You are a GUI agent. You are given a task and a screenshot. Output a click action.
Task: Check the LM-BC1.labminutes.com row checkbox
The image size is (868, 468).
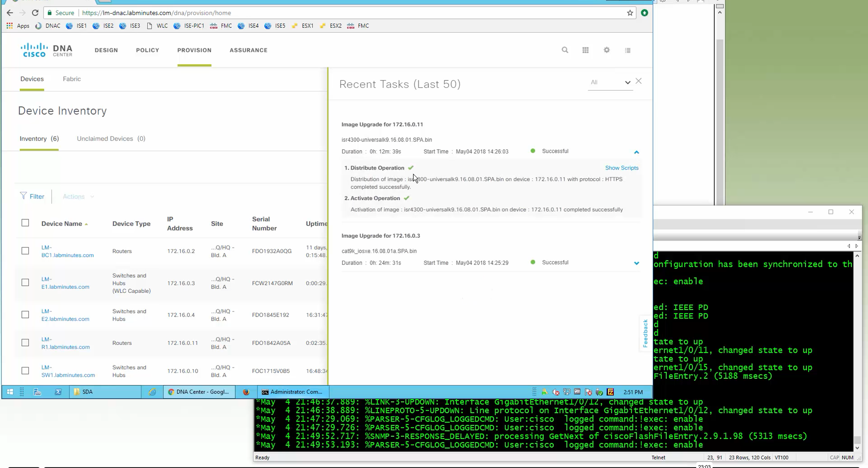pos(25,251)
